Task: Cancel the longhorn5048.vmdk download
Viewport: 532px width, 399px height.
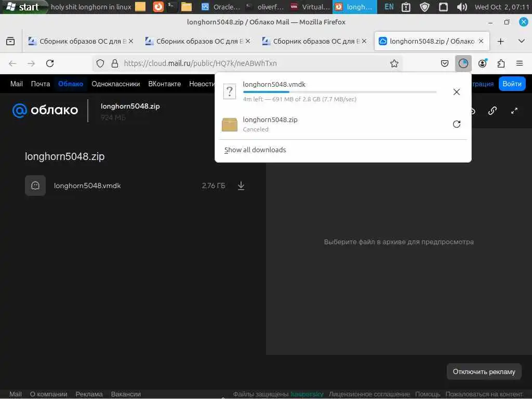Action: click(456, 92)
